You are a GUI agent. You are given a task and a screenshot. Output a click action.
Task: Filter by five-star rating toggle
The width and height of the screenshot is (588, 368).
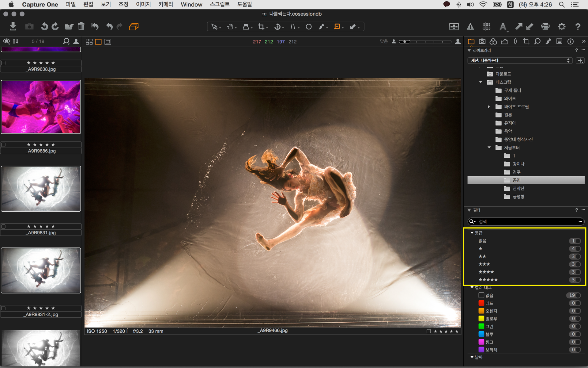(x=578, y=280)
